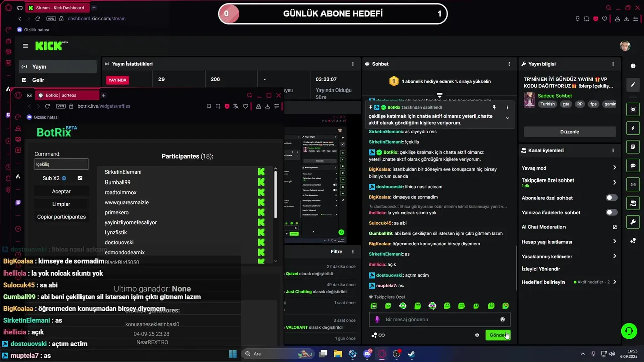This screenshot has width=644, height=362.
Task: Open Yayın bilgisi three-dot menu
Action: [613, 64]
